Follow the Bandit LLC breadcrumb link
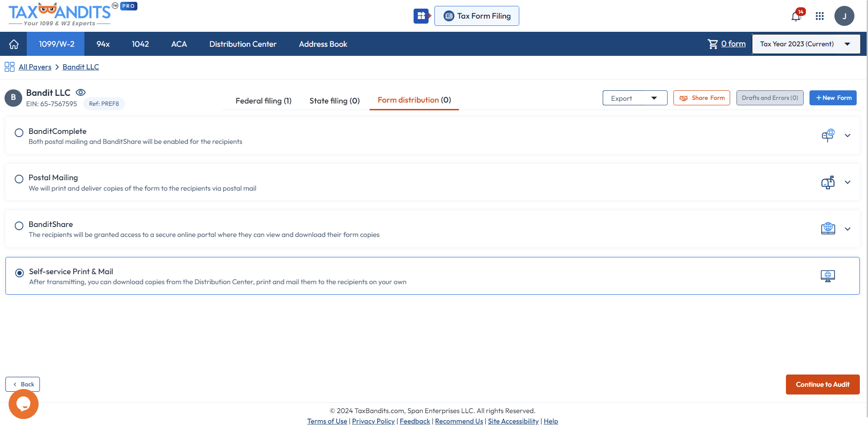The width and height of the screenshot is (868, 429). (x=81, y=67)
